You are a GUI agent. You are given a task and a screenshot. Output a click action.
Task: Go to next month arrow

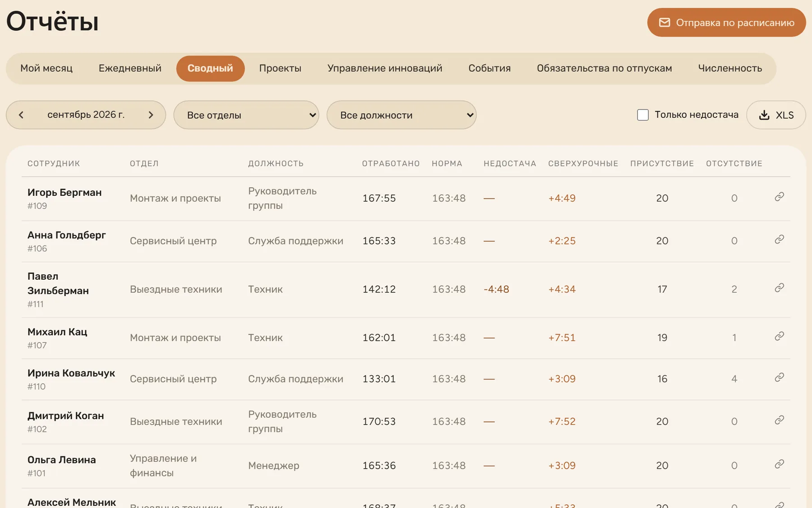[x=151, y=115]
